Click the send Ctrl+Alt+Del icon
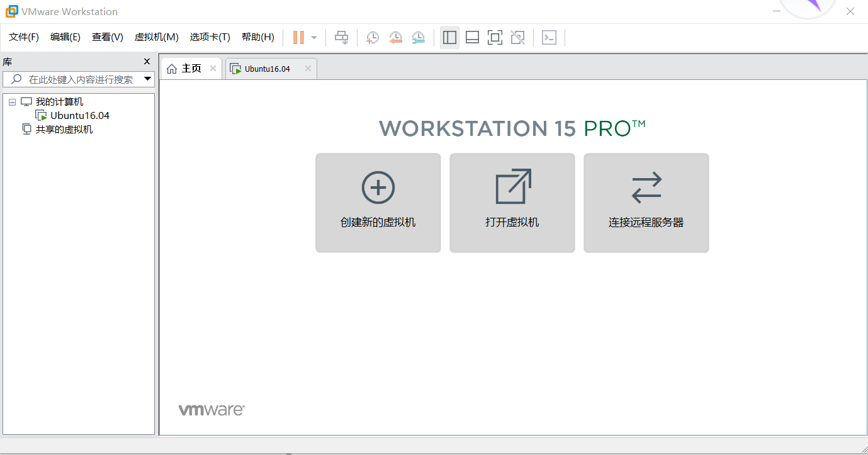 (341, 38)
